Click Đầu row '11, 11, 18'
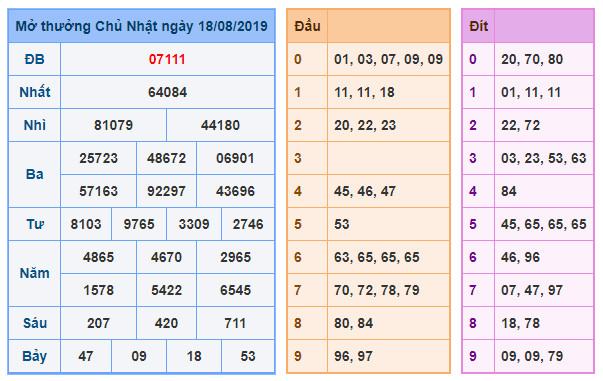The image size is (603, 381). click(x=364, y=92)
